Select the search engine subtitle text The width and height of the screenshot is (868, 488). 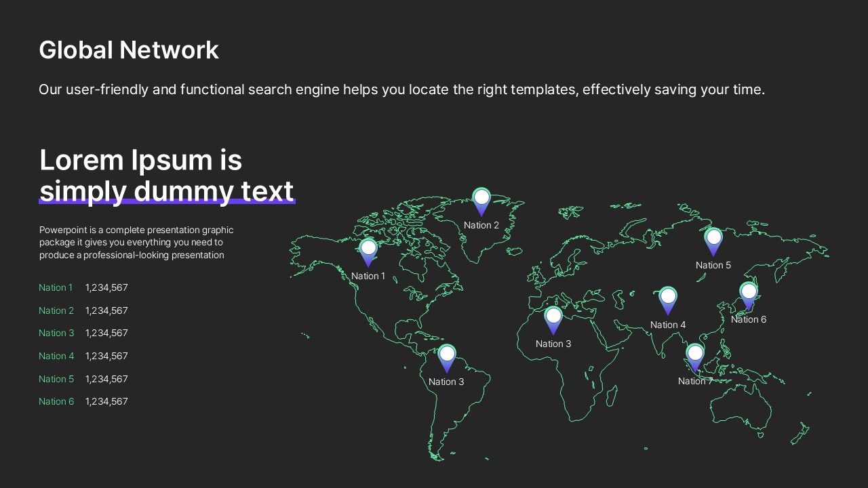[401, 89]
